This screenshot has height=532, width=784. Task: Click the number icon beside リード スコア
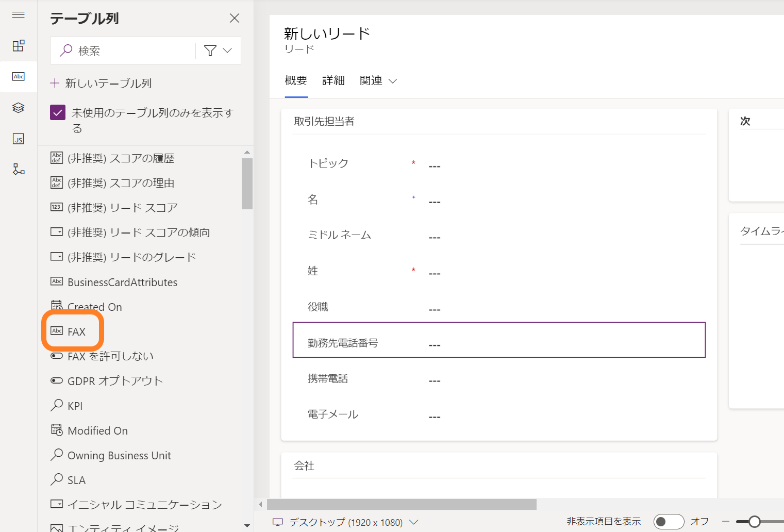57,207
